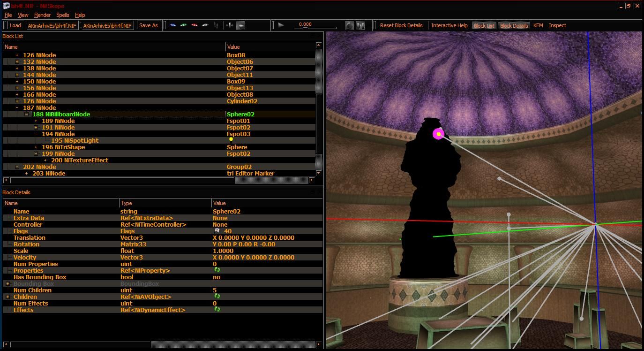Toggle animation switch icon at toolbar end
Image resolution: width=644 pixels, height=351 pixels.
click(360, 25)
